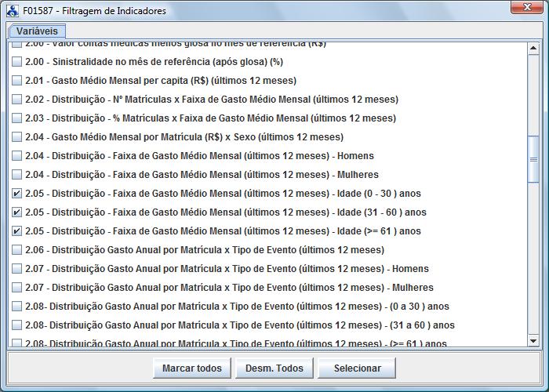The height and width of the screenshot is (392, 549).
Task: Enable 2.06 Distribuição Gasto Anual por Matrícula
Action: 17,250
